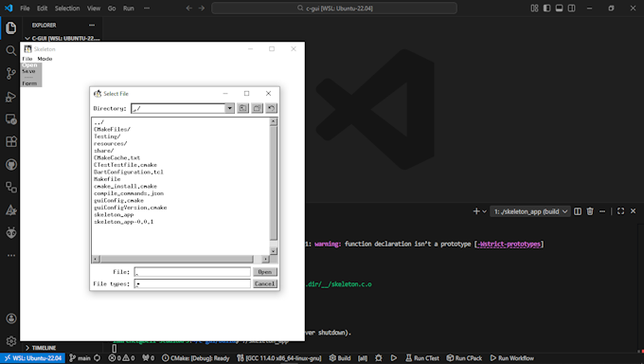Click the Open button in Select File
Image resolution: width=644 pixels, height=364 pixels.
point(265,272)
